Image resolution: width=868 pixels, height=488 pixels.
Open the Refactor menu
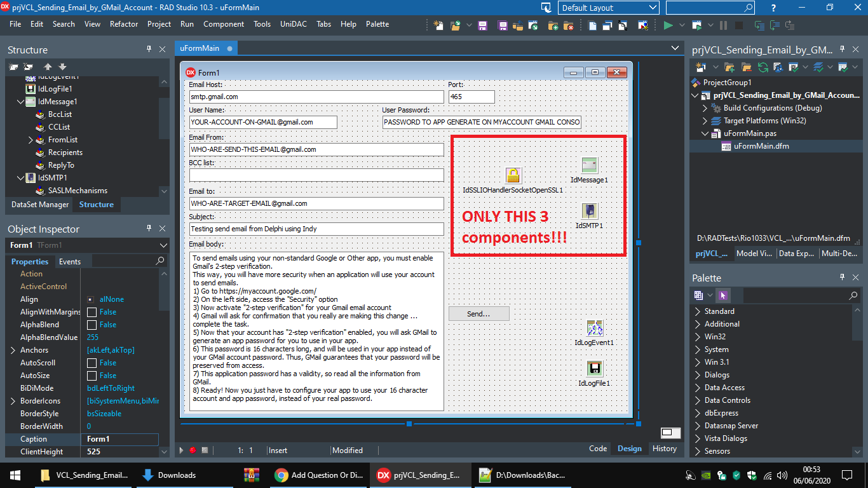tap(124, 24)
